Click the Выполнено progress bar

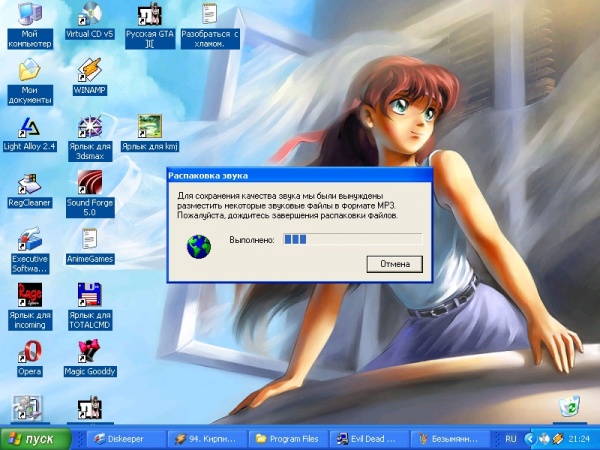[x=352, y=240]
